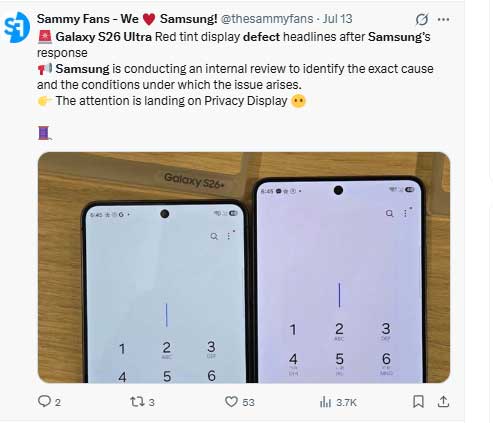The width and height of the screenshot is (493, 423).
Task: Enlarge the Galaxy S26 phones comparison photo
Action: (244, 267)
